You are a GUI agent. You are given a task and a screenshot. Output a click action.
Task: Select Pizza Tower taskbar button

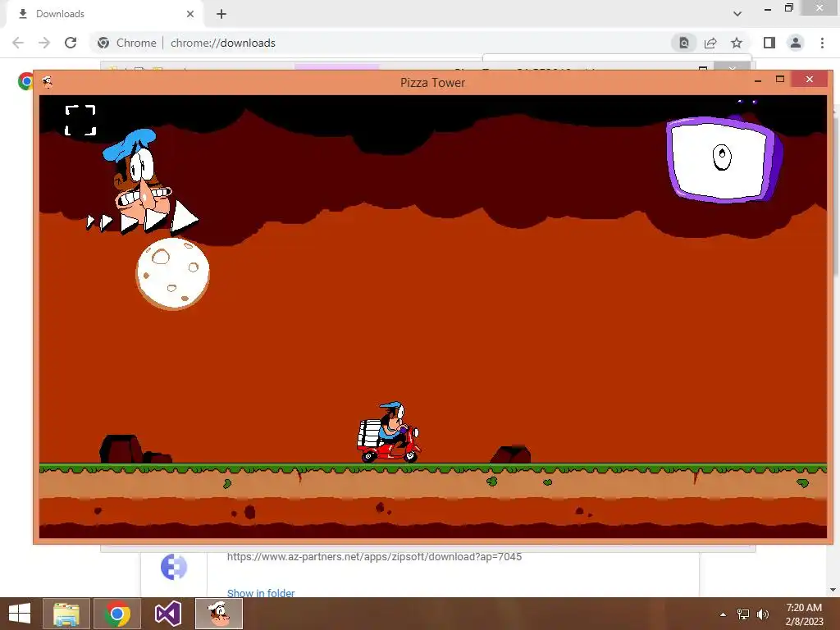pos(218,614)
